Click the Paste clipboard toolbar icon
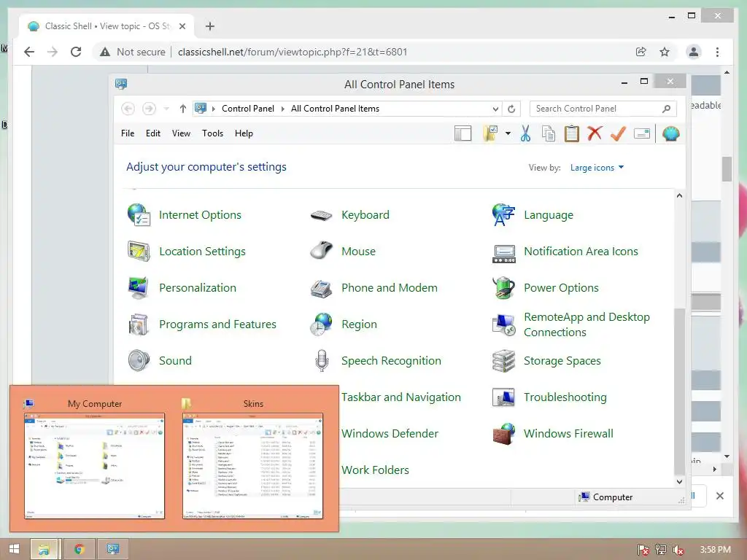The width and height of the screenshot is (747, 560). coord(571,134)
